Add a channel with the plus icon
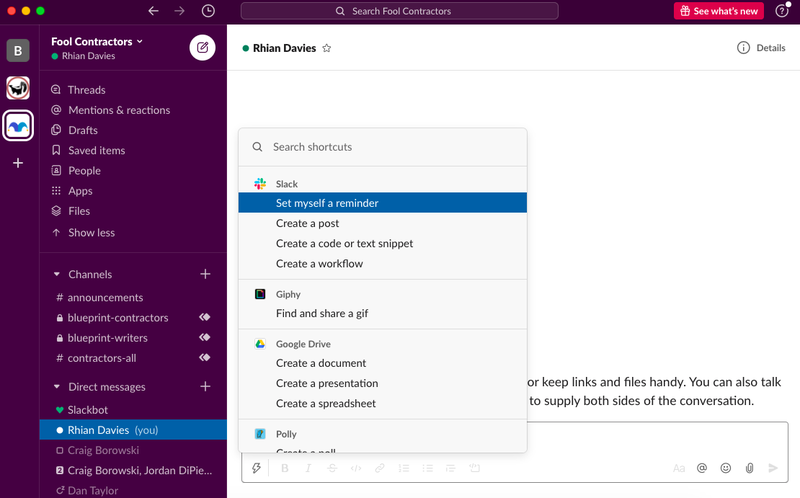800x498 pixels. (205, 274)
